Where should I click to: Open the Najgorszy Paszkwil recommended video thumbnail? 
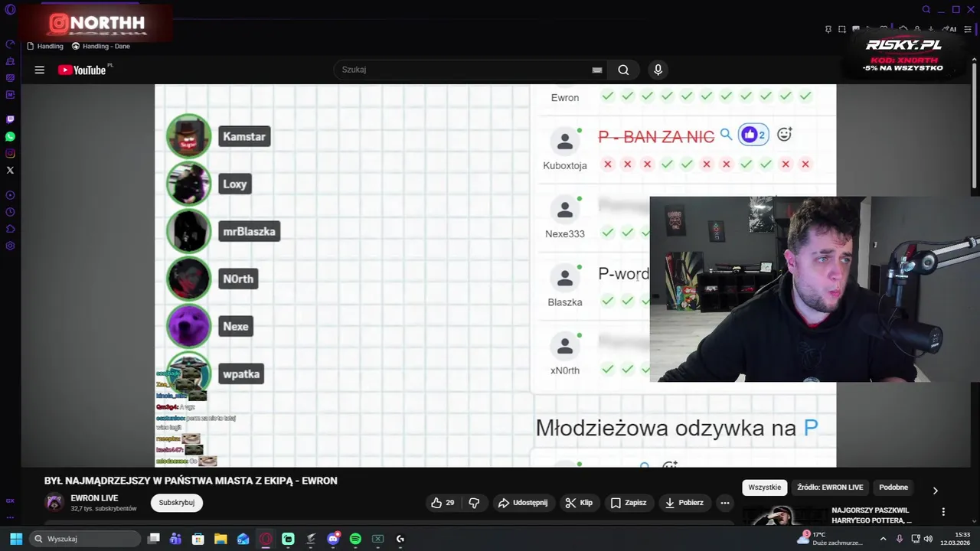point(784,516)
